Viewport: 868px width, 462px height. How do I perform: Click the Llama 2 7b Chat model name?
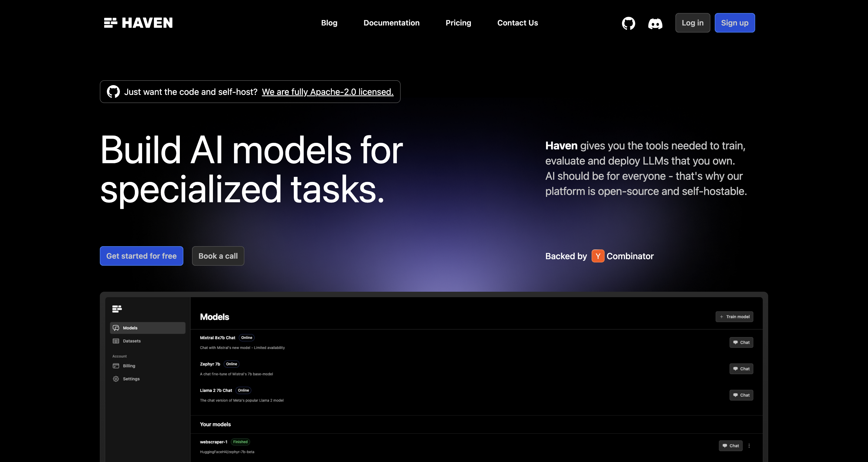pyautogui.click(x=216, y=391)
